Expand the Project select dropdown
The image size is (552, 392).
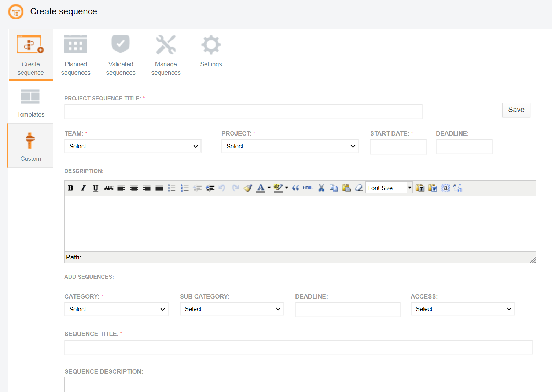tap(290, 146)
